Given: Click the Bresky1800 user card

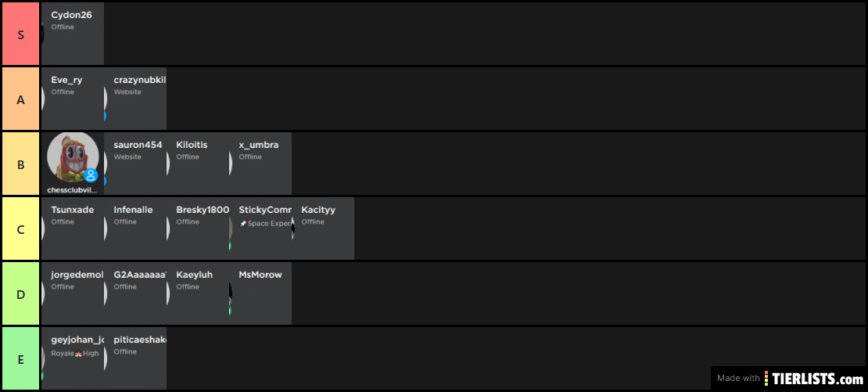Looking at the screenshot, I should (x=198, y=228).
